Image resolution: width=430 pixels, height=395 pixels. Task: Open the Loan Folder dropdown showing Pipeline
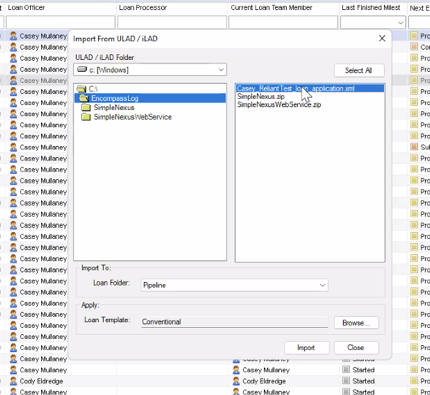pos(322,285)
